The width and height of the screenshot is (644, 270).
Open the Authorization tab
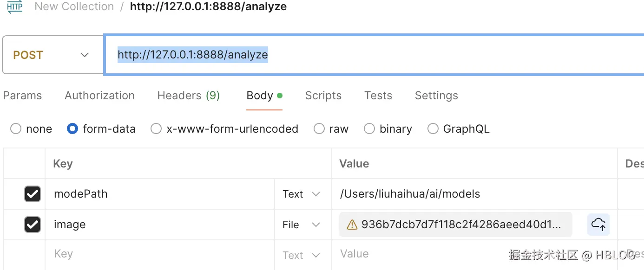(99, 96)
